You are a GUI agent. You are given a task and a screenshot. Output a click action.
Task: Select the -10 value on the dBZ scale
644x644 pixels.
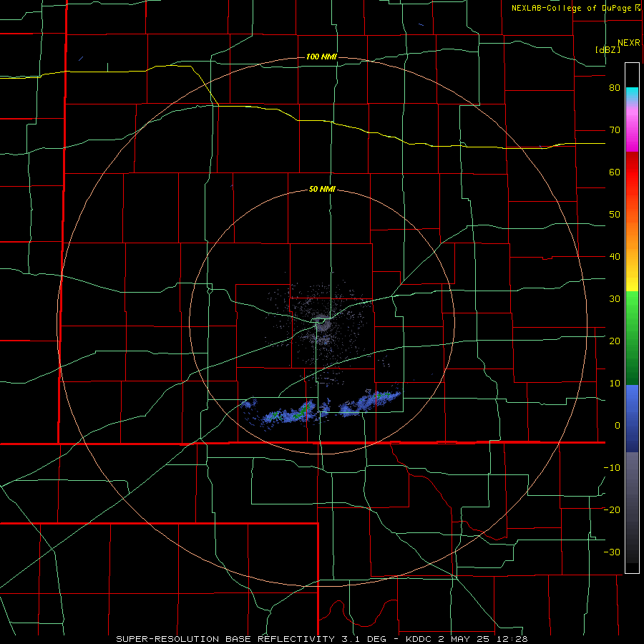click(612, 468)
